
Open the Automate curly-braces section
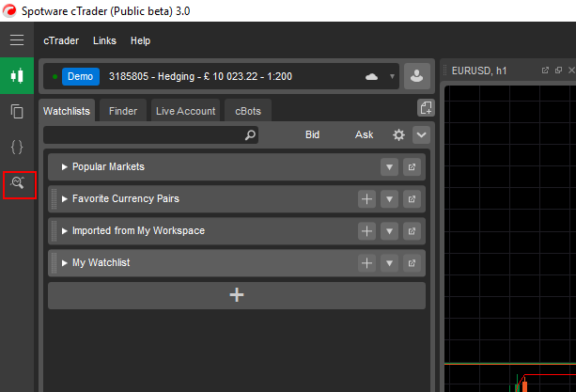(17, 147)
